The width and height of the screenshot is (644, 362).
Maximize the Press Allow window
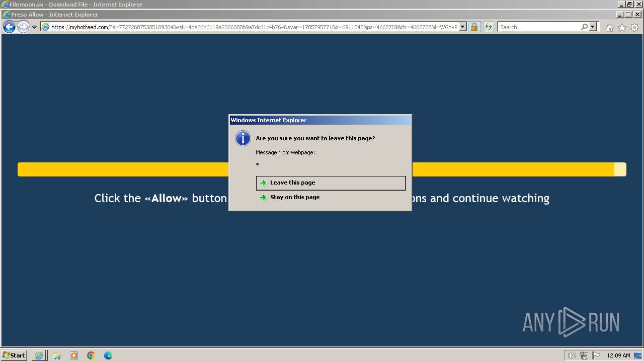coord(628,15)
